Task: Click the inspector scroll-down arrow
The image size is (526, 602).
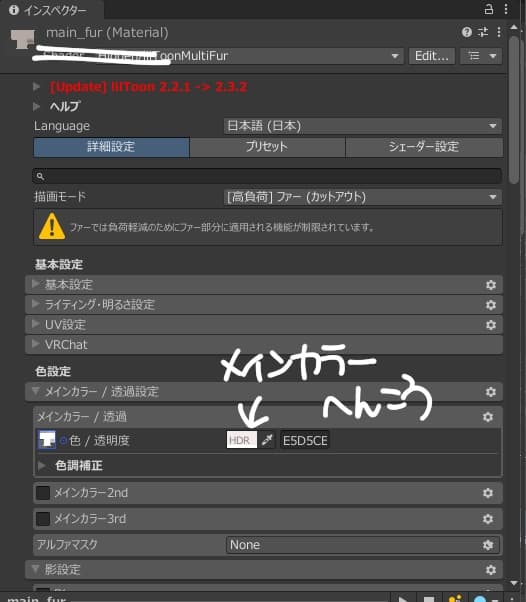Action: coord(514,583)
